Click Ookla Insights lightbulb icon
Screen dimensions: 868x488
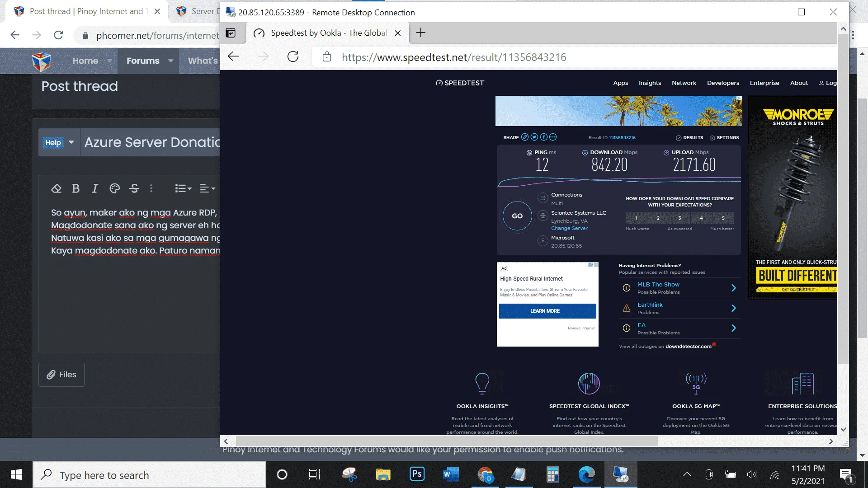point(482,383)
